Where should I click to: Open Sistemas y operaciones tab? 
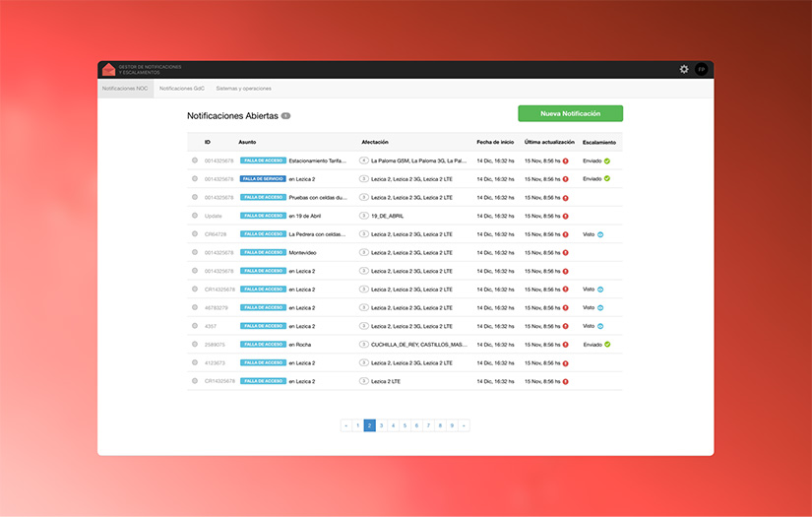coord(244,89)
